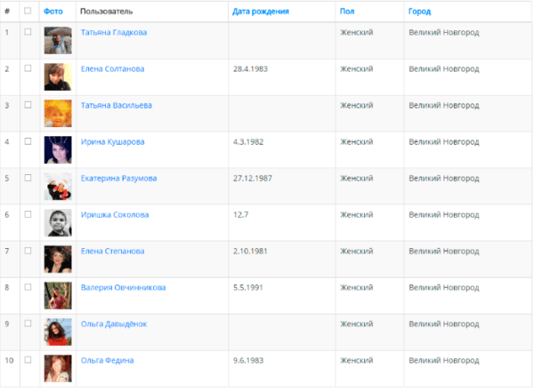Viewport: 534px width, 392px height.
Task: Sort by the Фото column header
Action: click(53, 12)
